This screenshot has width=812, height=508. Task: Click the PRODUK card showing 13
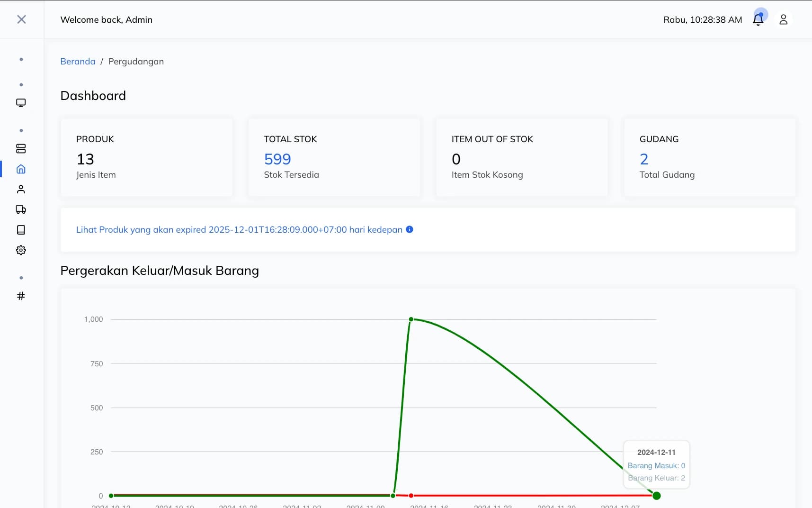(146, 157)
